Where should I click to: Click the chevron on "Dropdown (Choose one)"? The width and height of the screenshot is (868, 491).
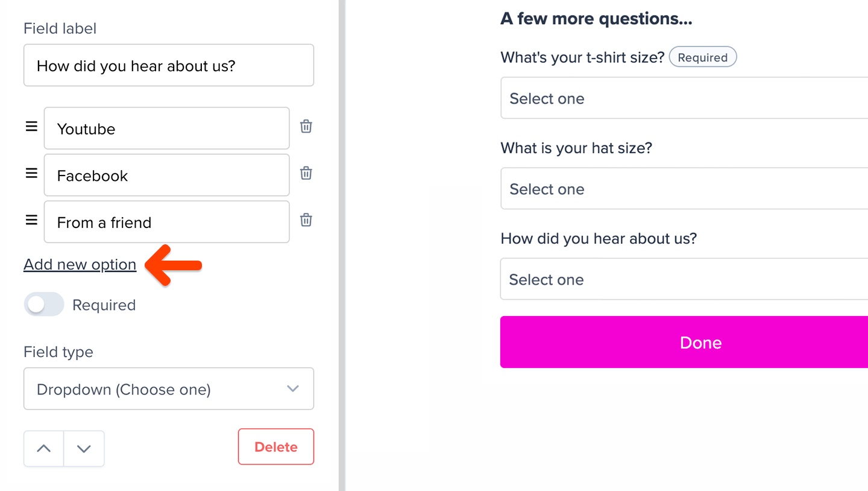(293, 388)
